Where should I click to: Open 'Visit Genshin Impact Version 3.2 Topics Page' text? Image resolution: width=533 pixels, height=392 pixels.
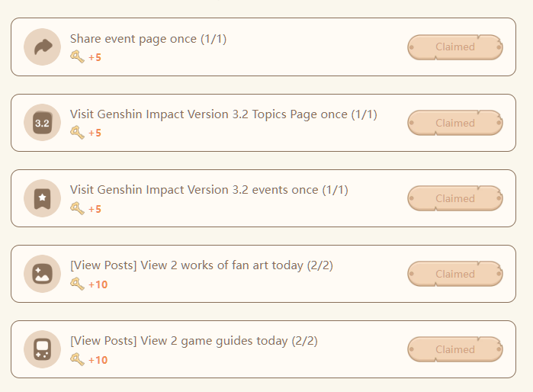pos(209,114)
